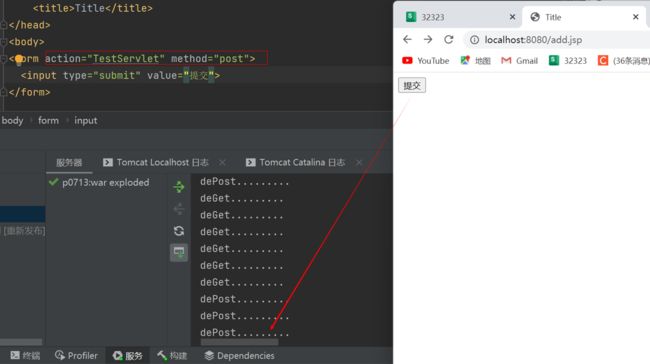This screenshot has width=650, height=364.
Task: Click the site info icon in address bar
Action: tap(474, 39)
